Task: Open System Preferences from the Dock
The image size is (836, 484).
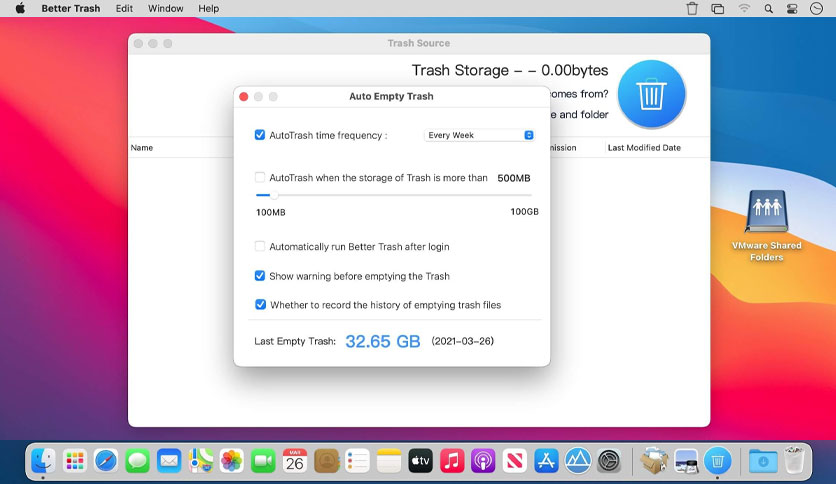Action: 609,461
